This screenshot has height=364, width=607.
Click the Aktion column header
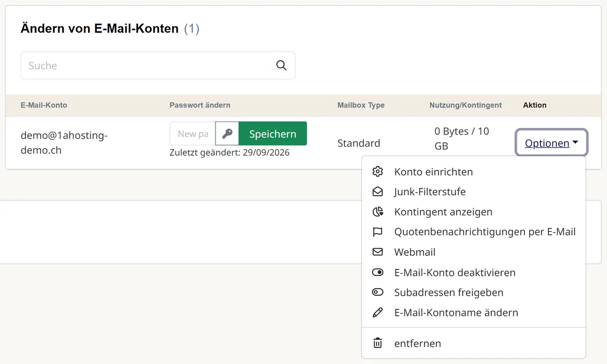pyautogui.click(x=535, y=105)
